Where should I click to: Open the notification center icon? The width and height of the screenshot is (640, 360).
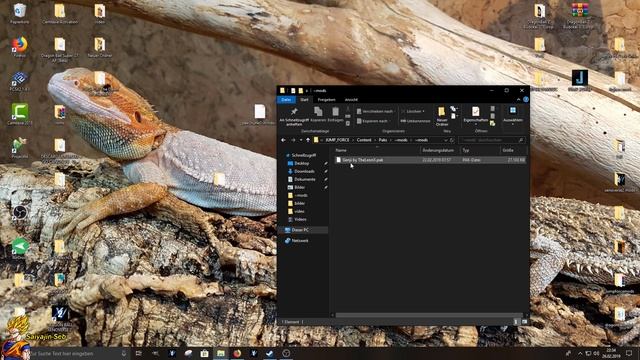(629, 353)
